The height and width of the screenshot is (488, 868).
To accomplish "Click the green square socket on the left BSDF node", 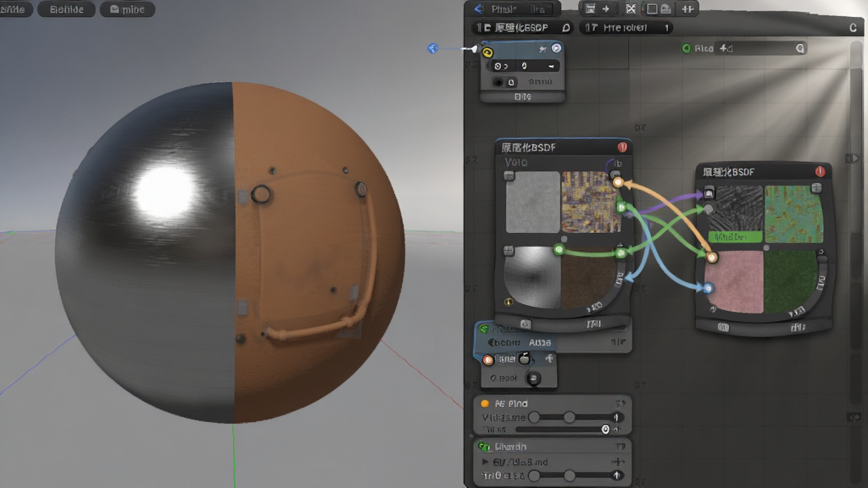I will click(x=621, y=207).
